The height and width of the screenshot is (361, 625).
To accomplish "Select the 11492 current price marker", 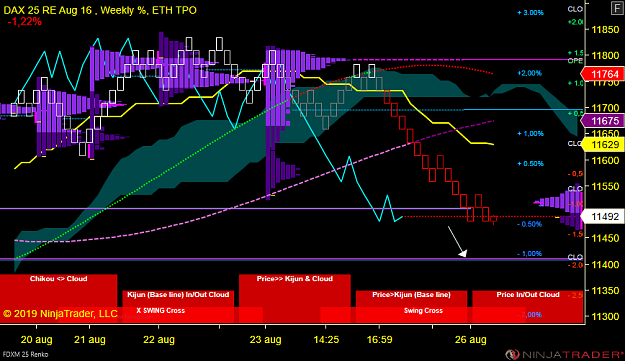I will [602, 216].
